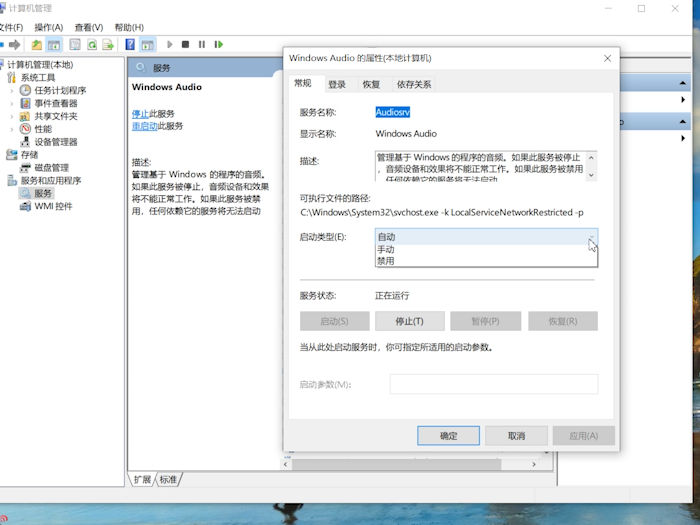Expand the 事件查看器 tree node
Screen dimensions: 700x525
[x=12, y=104]
